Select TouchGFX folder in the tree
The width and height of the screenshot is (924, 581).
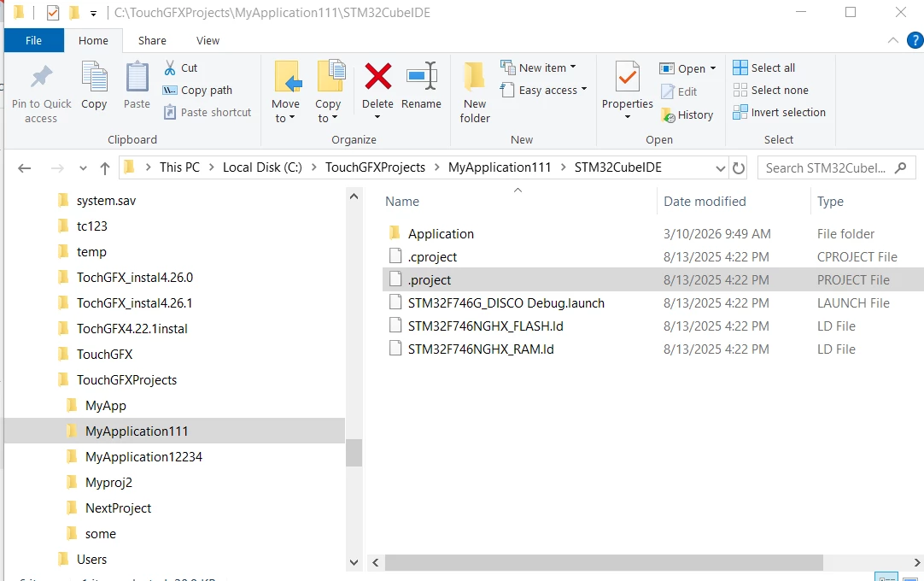tap(104, 355)
